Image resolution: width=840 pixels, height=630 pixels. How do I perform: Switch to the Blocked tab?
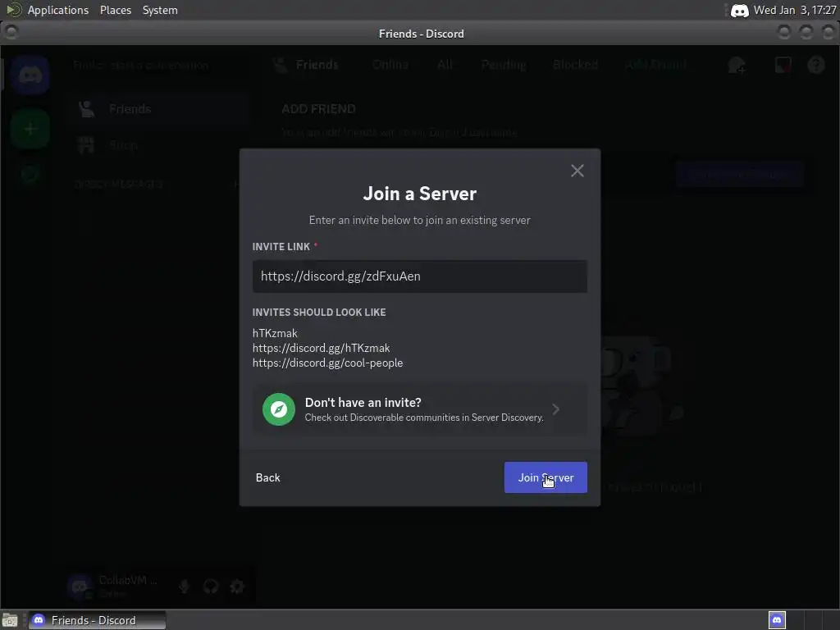[x=575, y=65]
